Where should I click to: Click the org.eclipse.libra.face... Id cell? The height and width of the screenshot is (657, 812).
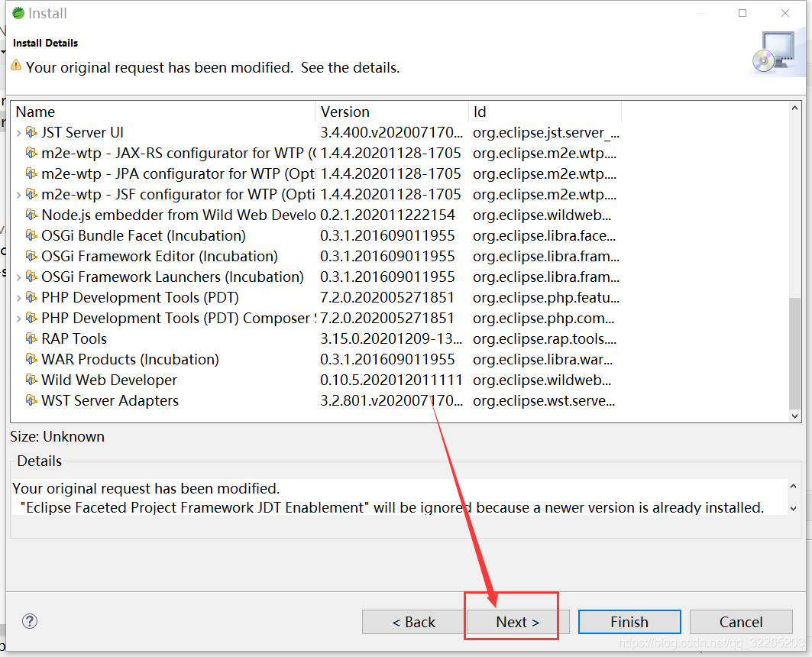545,235
